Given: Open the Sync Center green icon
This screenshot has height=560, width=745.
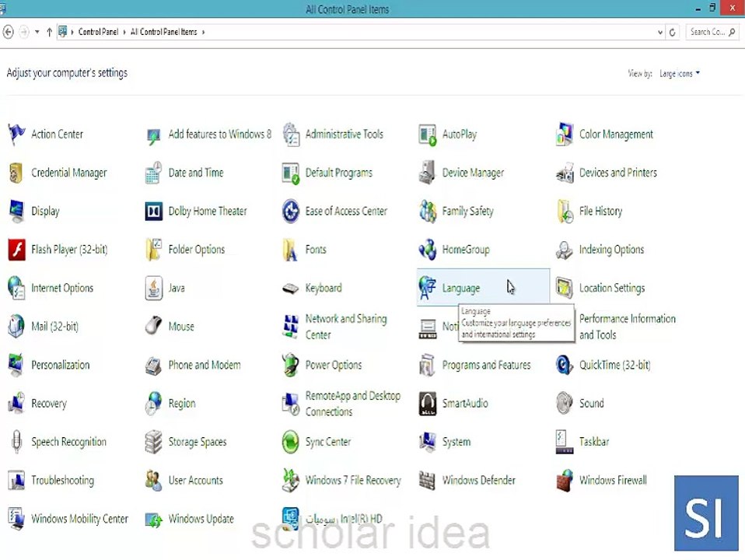Looking at the screenshot, I should coord(290,442).
